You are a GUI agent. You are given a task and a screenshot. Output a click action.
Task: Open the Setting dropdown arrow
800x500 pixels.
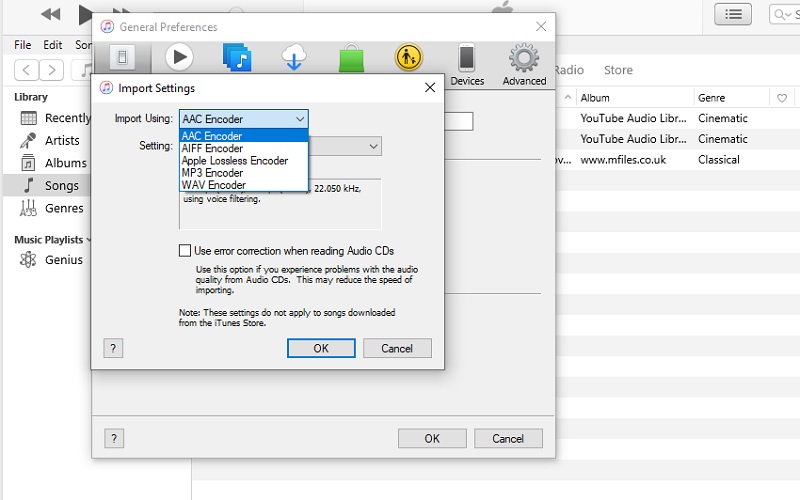(373, 146)
